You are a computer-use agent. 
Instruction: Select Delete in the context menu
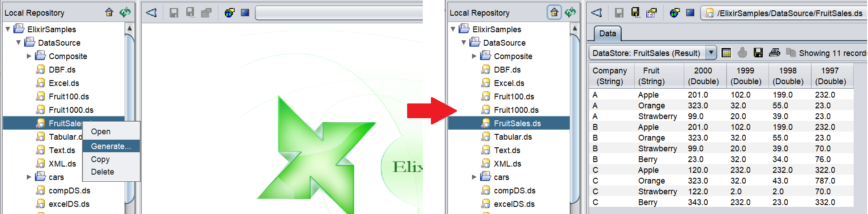click(103, 172)
